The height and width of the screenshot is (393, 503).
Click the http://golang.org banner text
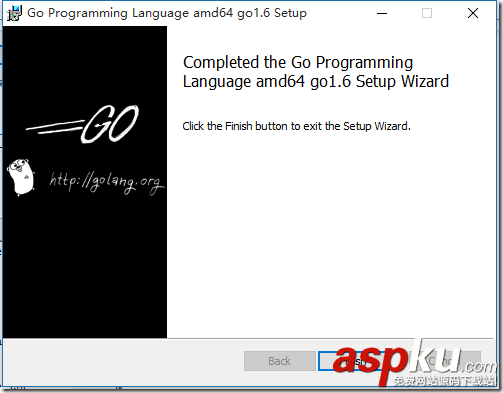[x=107, y=182]
